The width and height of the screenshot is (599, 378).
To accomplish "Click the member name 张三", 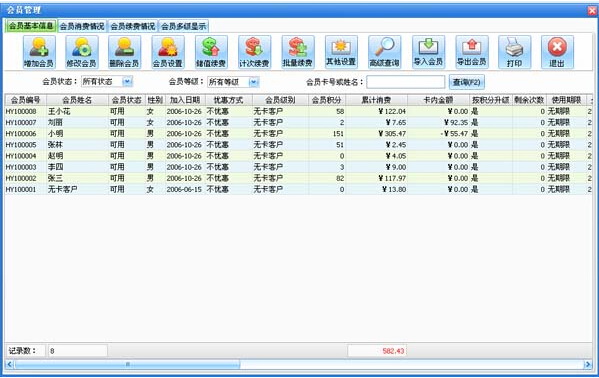I will [55, 178].
